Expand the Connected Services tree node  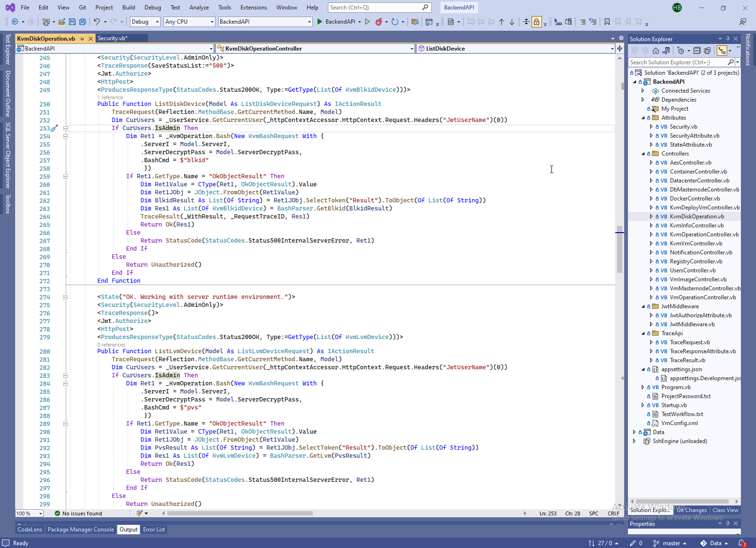(x=643, y=91)
